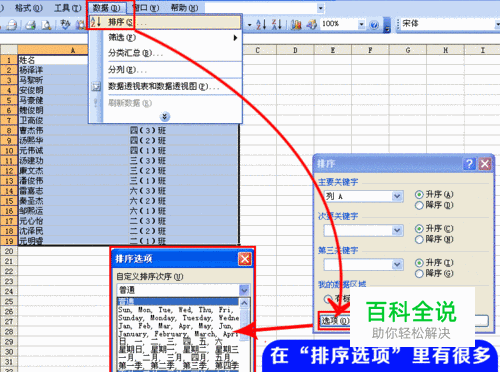Expand full Data menu with chevron
Viewport: 500px width, 372px height.
pos(165,116)
